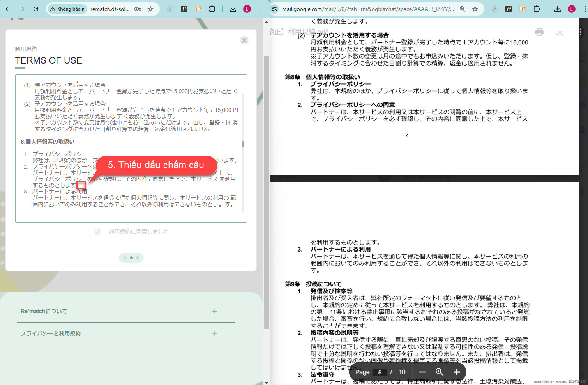Click the Gmail address bar URL
This screenshot has width=588, height=385.
pyautogui.click(x=367, y=9)
